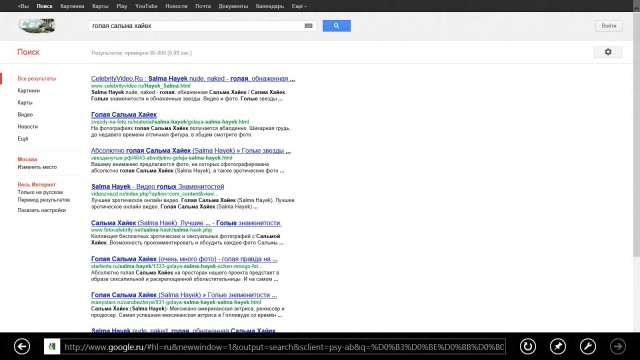The image size is (640, 360).
Task: Click the browser forward arrow button
Action: (x=618, y=347)
